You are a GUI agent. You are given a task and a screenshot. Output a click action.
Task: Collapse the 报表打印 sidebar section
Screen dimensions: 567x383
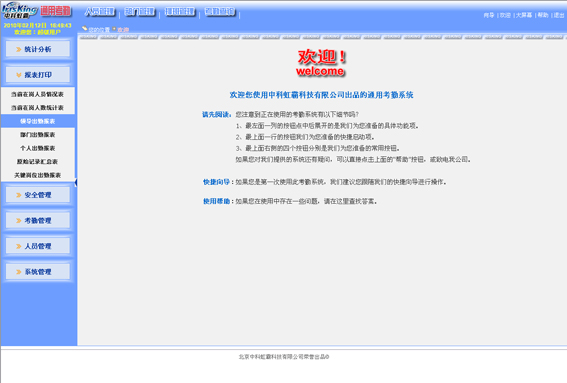[x=38, y=75]
